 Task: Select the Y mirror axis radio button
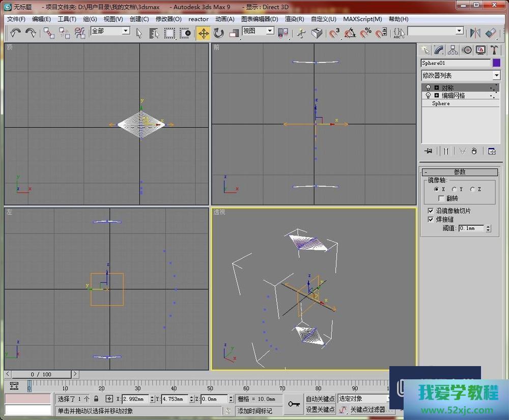[x=454, y=189]
